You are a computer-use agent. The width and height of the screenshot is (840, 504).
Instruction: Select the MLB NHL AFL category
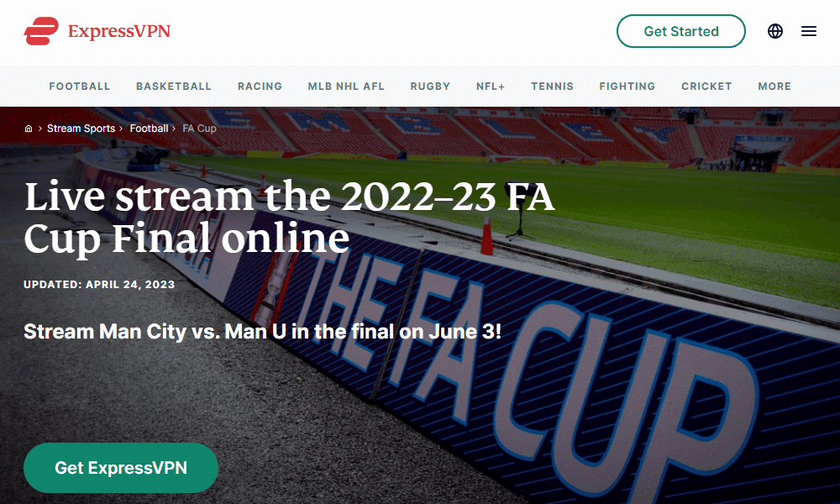pyautogui.click(x=346, y=87)
